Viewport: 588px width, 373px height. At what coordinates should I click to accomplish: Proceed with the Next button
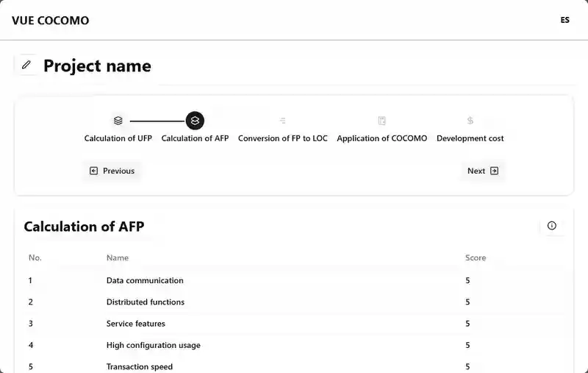[x=483, y=171]
